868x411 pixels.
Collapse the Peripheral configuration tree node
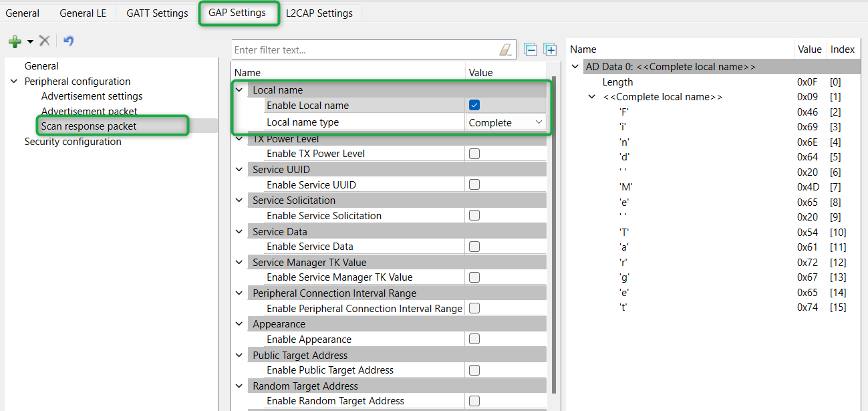coord(14,82)
